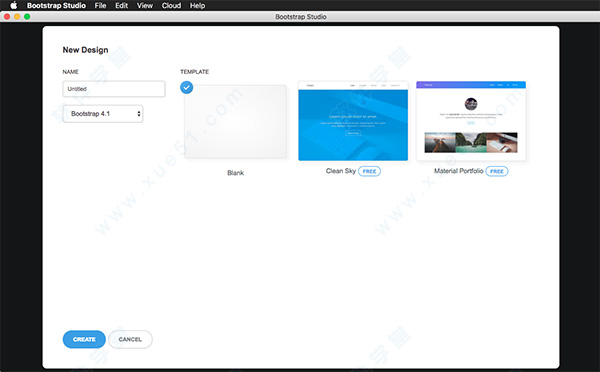
Task: Click the Clean Sky template label
Action: pos(341,171)
